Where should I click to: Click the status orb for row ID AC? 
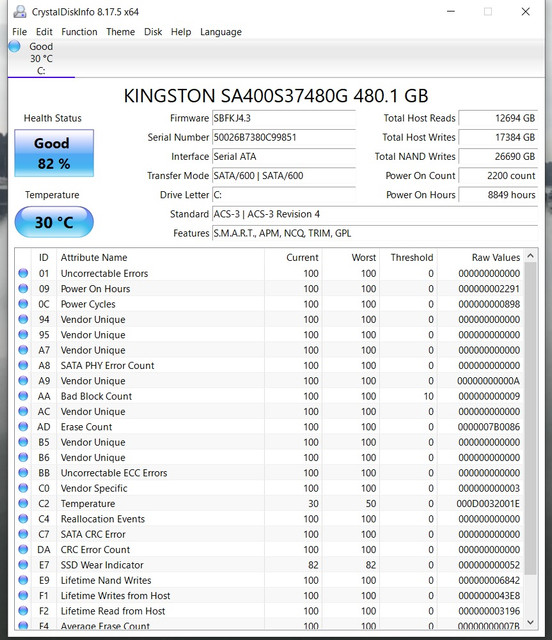click(23, 411)
